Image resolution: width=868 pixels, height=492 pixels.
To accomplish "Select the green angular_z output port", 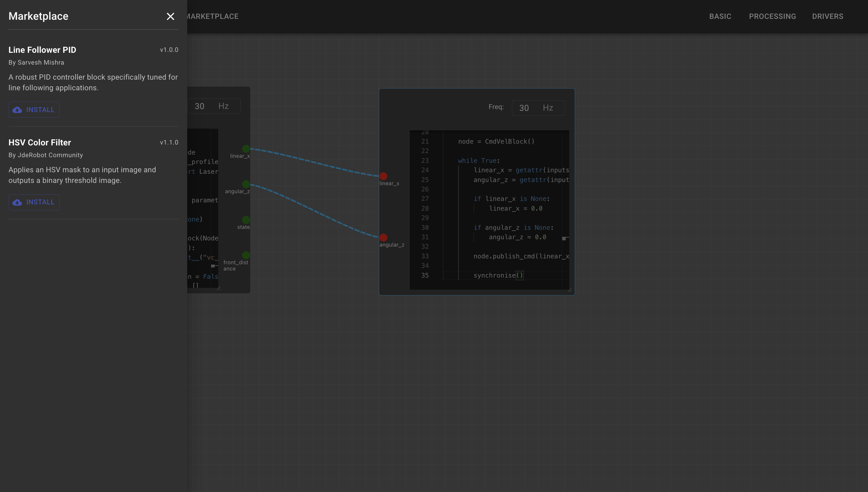I will pyautogui.click(x=246, y=184).
